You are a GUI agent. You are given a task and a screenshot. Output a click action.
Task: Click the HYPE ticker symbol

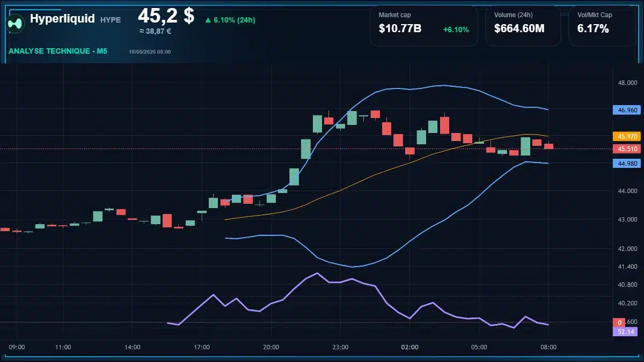pos(111,20)
